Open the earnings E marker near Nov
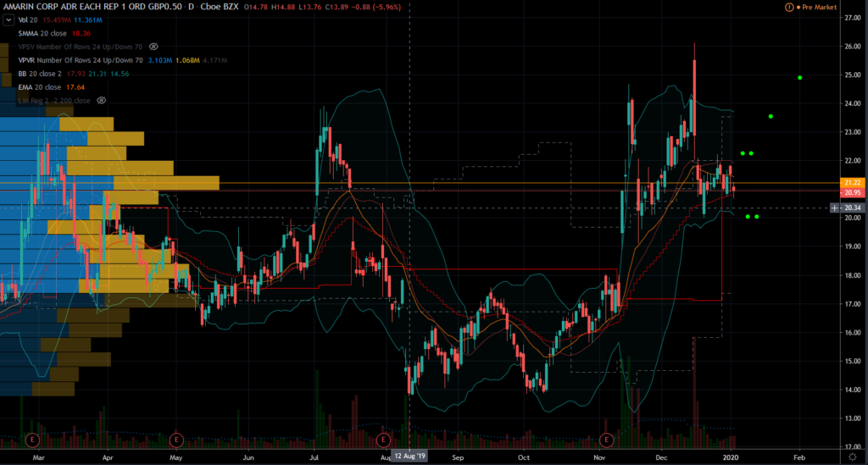This screenshot has height=465, width=868. (607, 440)
